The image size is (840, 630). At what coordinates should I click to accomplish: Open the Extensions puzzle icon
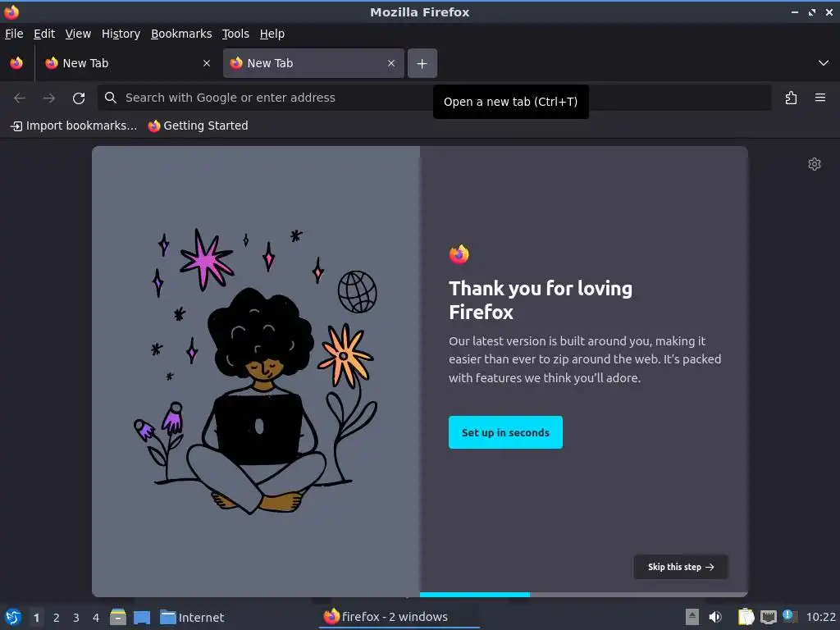791,98
